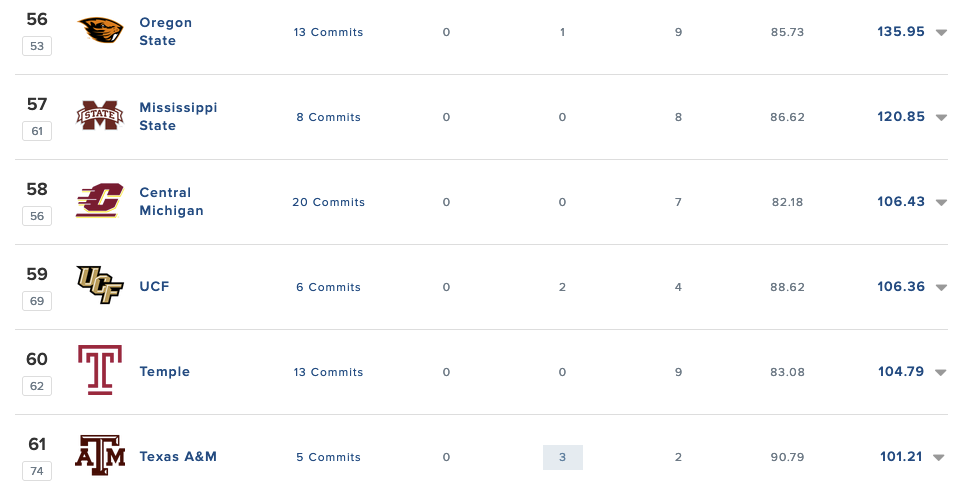The height and width of the screenshot is (494, 955).
Task: Expand the Temple row details arrow
Action: pyautogui.click(x=941, y=373)
